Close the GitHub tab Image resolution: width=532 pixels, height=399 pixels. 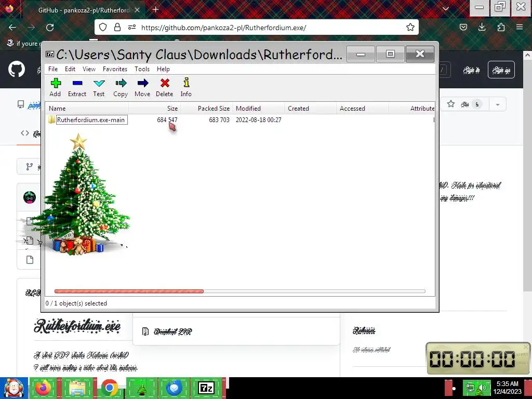click(137, 10)
